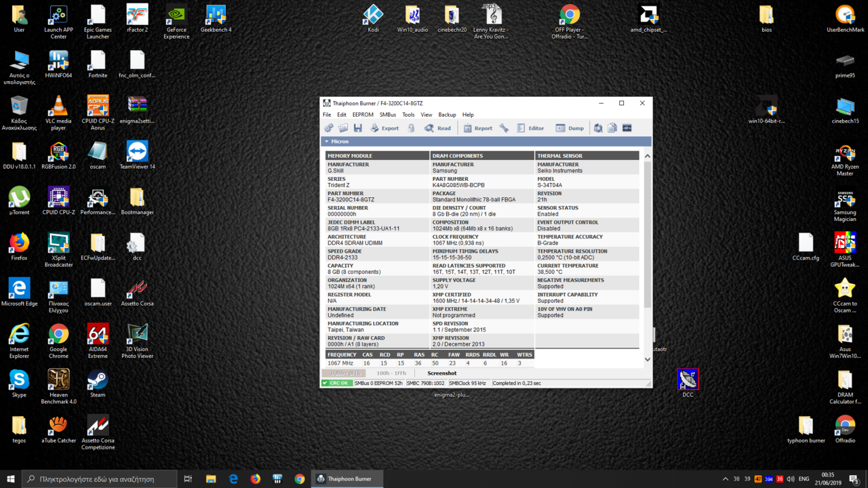
Task: Show hidden system tray icons chevron
Action: [725, 479]
